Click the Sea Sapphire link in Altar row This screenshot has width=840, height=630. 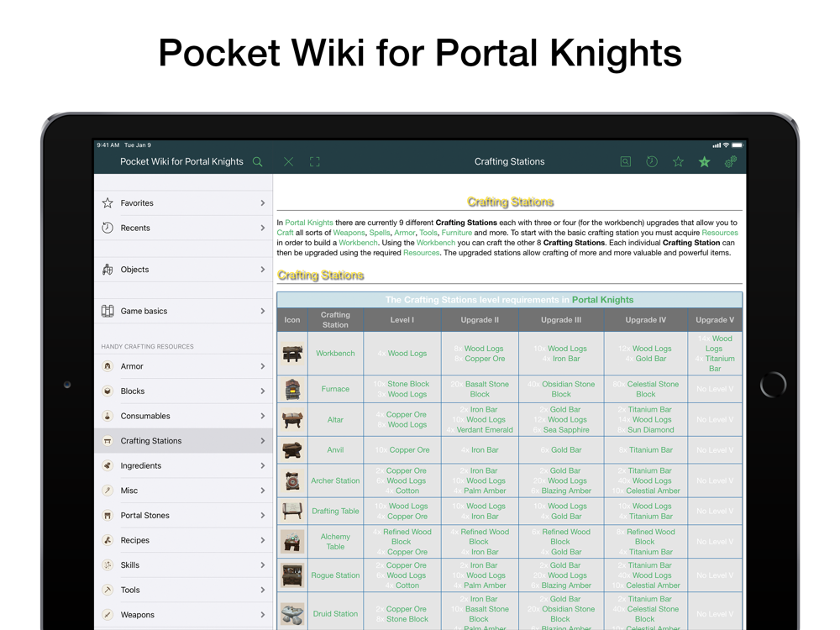click(566, 429)
